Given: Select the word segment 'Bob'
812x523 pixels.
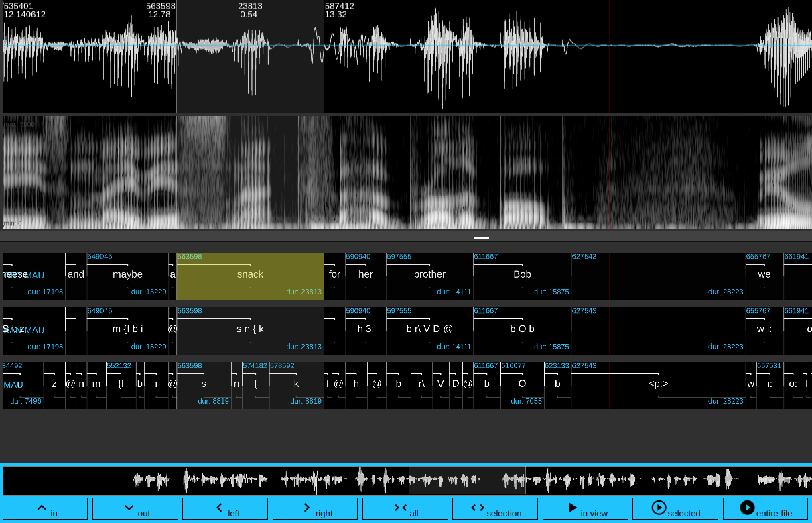Looking at the screenshot, I should click(522, 275).
